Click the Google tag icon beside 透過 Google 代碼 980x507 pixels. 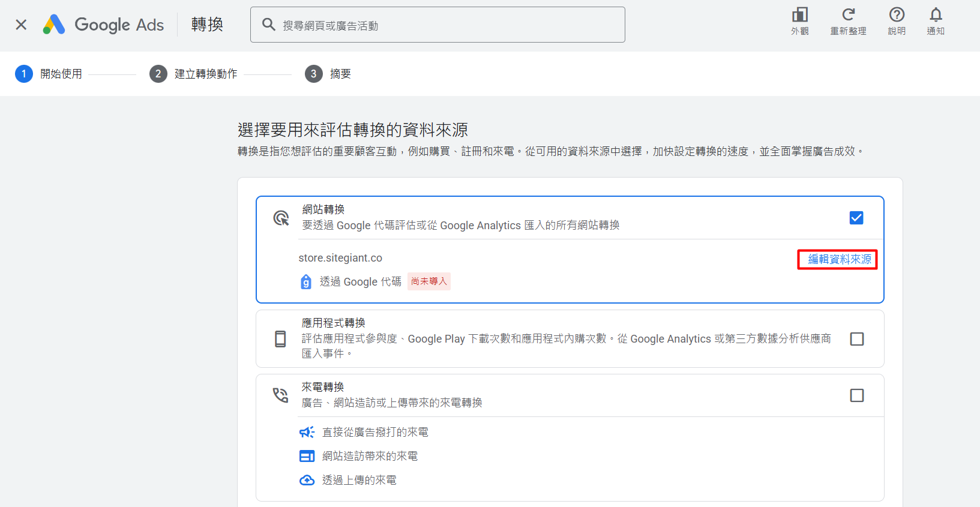tap(306, 281)
